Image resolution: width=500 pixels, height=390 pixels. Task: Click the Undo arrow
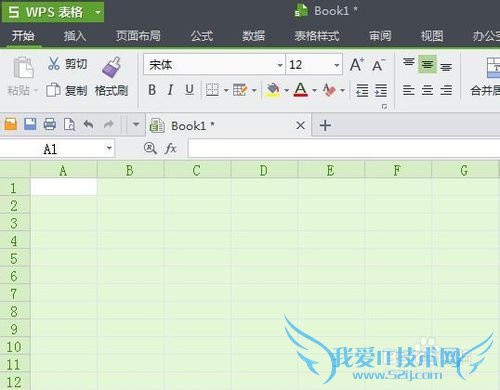coord(89,124)
